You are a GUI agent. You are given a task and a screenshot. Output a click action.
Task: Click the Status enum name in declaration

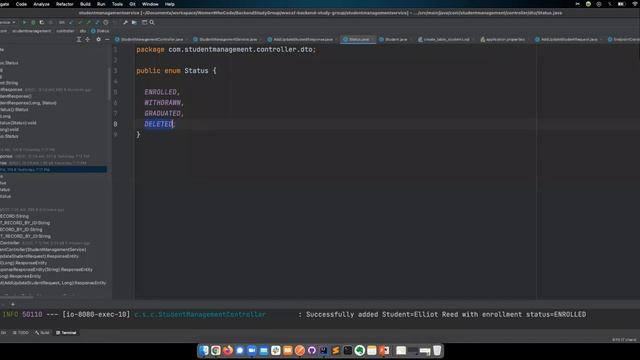click(x=196, y=71)
